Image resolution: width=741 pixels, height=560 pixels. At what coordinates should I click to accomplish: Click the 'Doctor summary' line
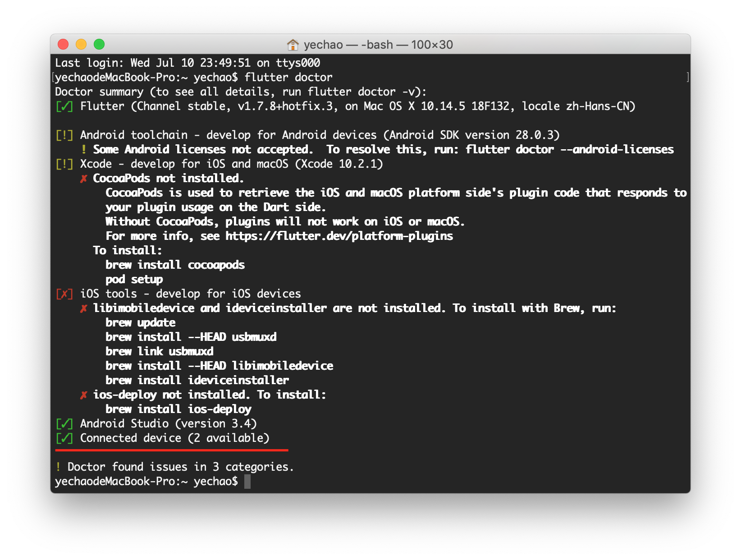point(241,92)
